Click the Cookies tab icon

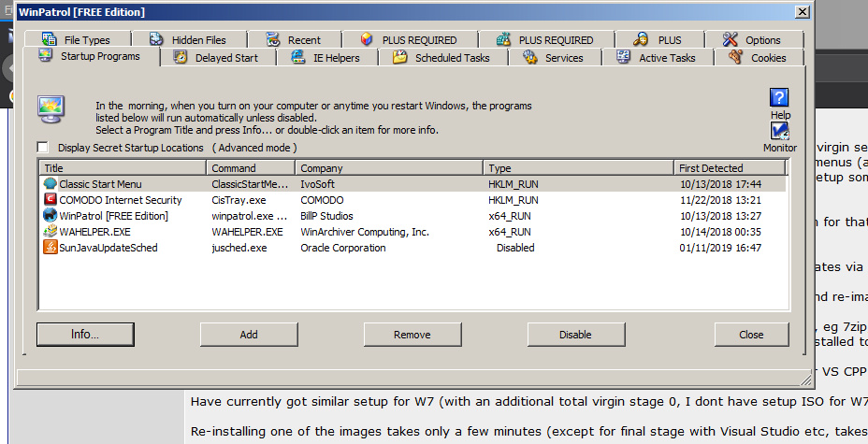coord(736,56)
